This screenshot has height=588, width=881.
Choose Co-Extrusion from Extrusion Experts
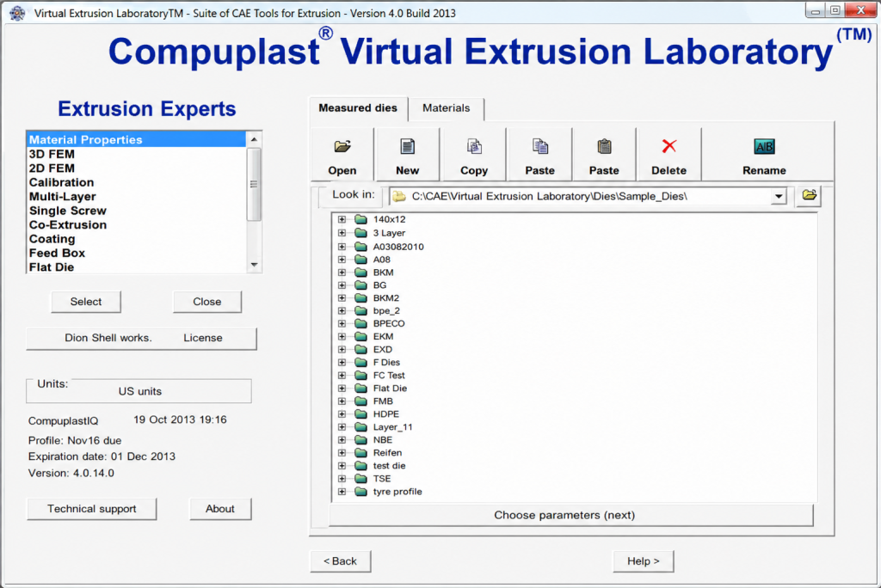click(136, 224)
